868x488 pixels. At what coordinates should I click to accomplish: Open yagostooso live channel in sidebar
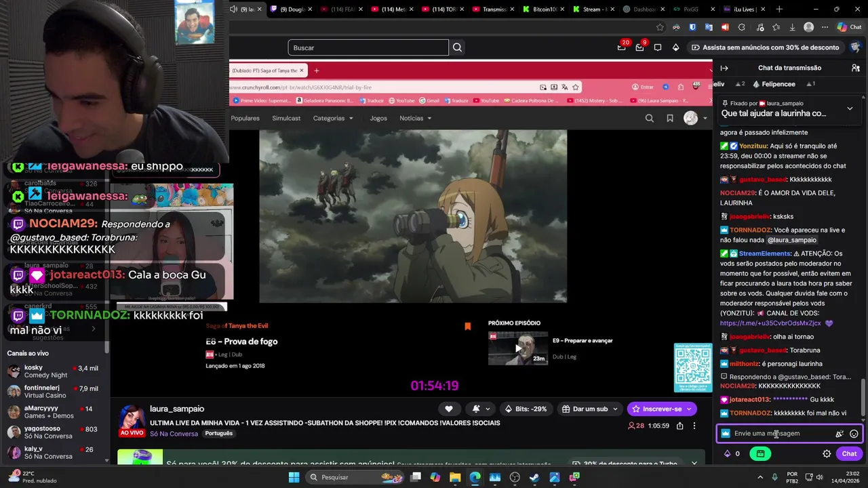pyautogui.click(x=56, y=432)
